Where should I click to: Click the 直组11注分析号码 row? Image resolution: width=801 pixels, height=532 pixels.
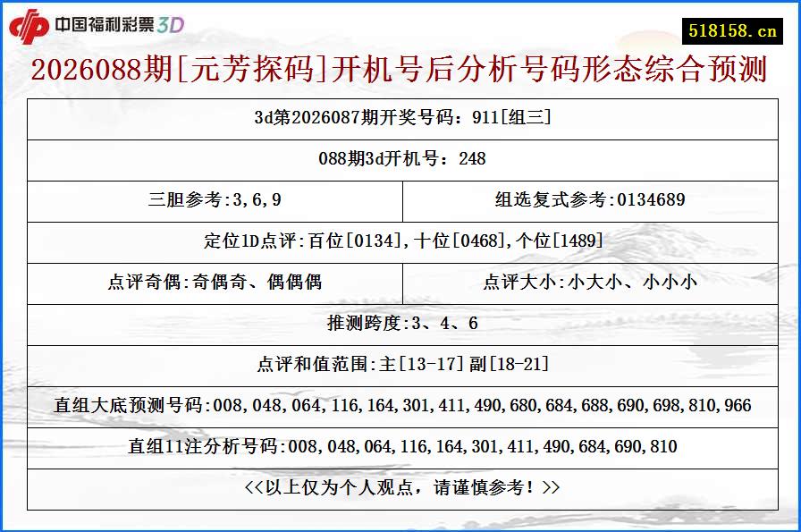[x=402, y=448]
